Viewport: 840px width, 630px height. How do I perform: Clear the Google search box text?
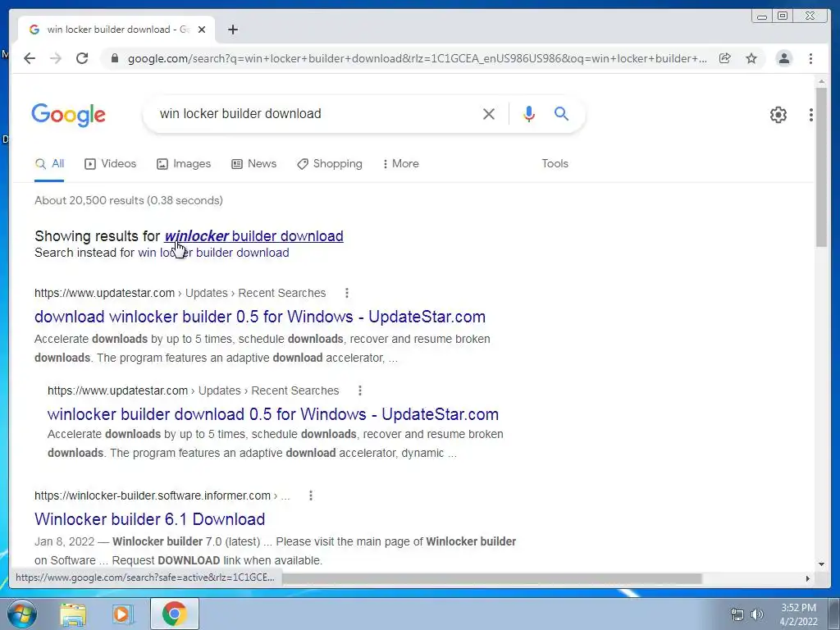[x=489, y=113]
